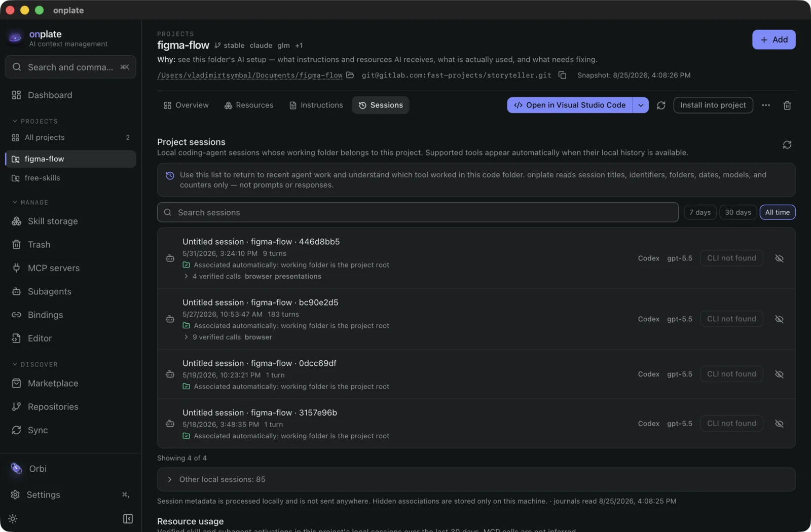Filter sessions to 7 days
811x532 pixels.
700,212
